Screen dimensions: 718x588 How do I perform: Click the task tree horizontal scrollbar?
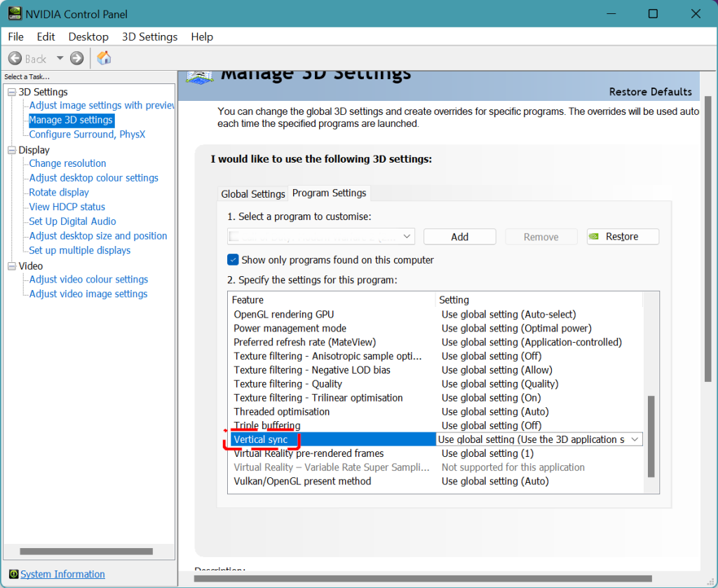(x=86, y=552)
